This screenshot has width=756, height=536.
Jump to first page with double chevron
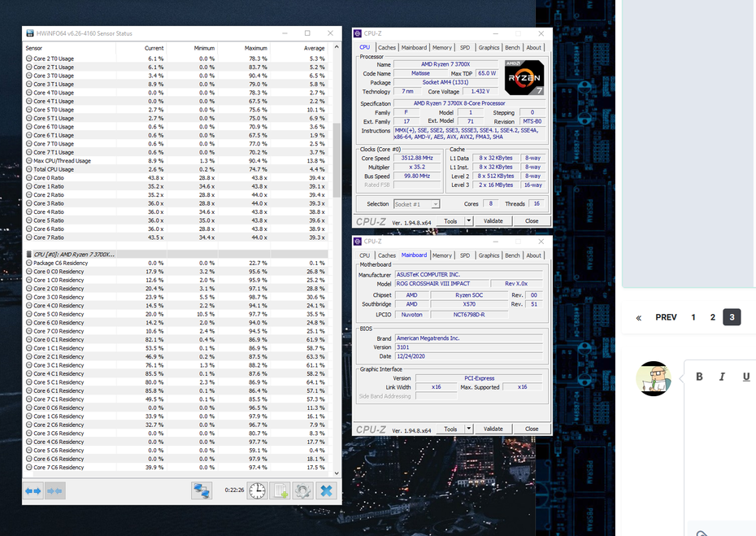[639, 317]
